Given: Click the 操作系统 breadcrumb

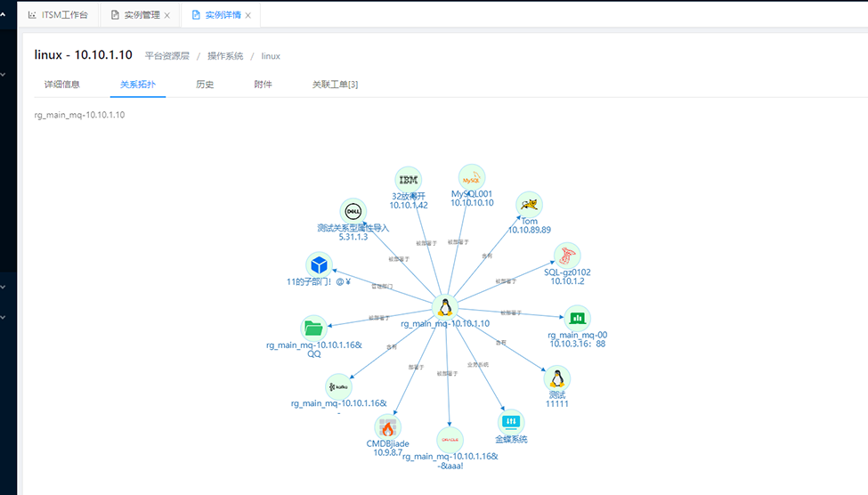Looking at the screenshot, I should [225, 56].
